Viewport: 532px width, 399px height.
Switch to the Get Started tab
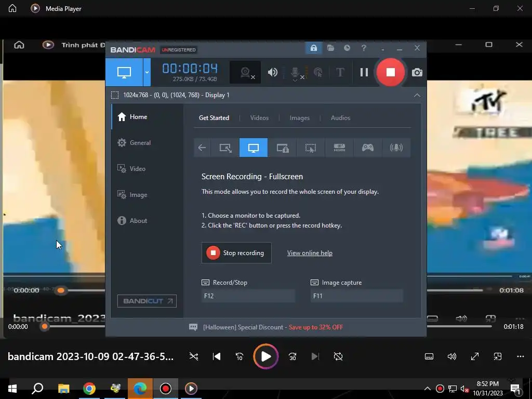[x=214, y=118]
